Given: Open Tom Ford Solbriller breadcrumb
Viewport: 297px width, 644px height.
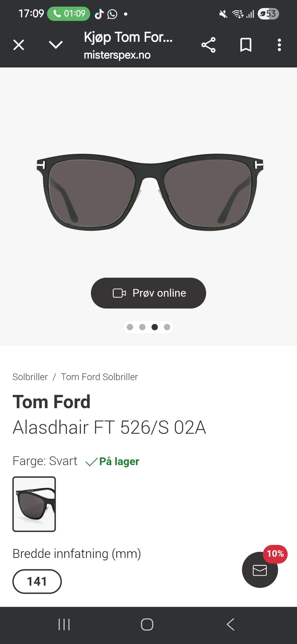Looking at the screenshot, I should (99, 377).
